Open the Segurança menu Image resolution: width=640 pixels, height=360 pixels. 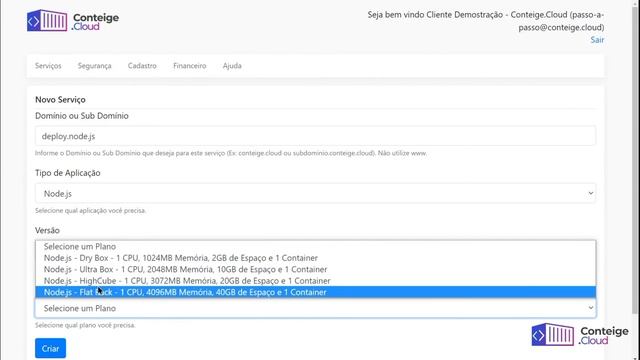click(95, 66)
